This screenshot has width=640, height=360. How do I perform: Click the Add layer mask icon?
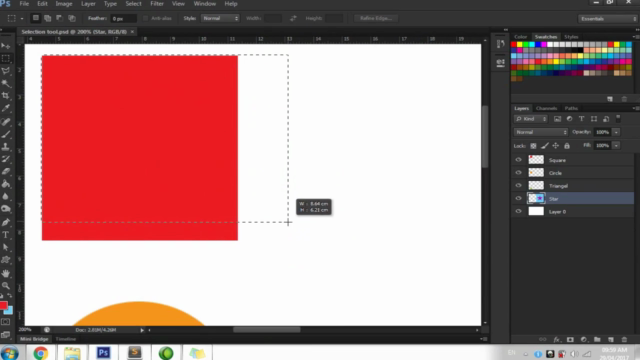(x=570, y=339)
